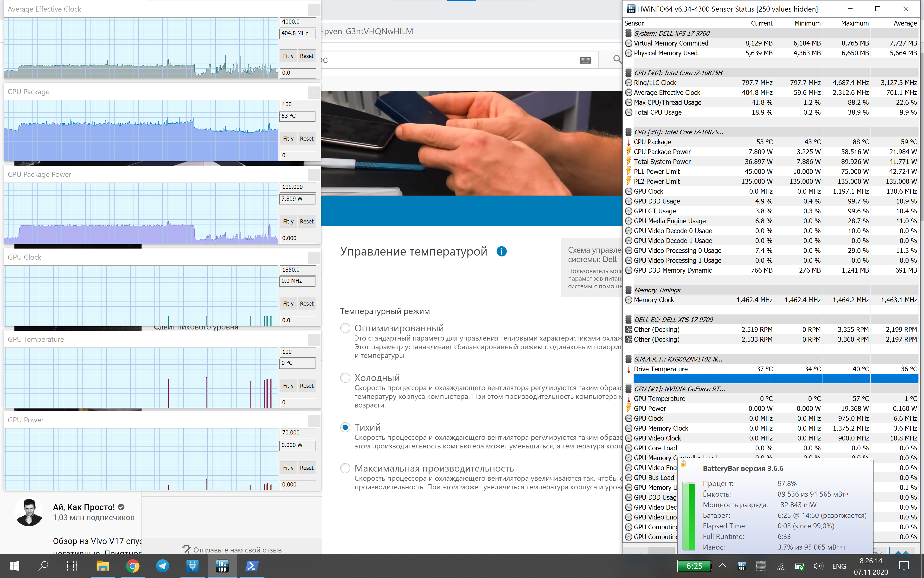This screenshot has height=578, width=924.
Task: Open Task View from the taskbar
Action: 72,566
